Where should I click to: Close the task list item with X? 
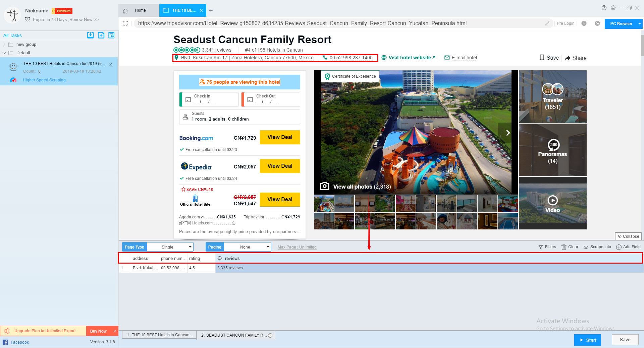(111, 64)
